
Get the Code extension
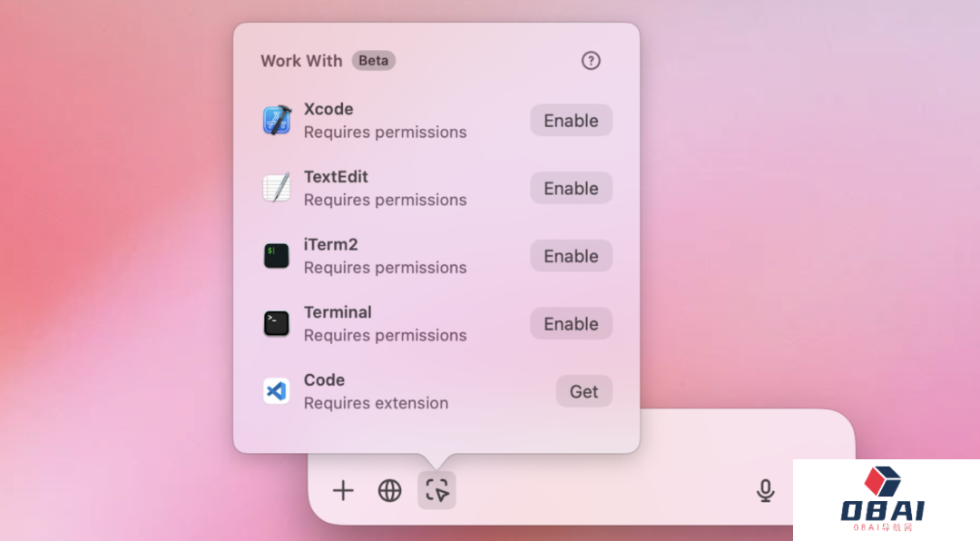tap(583, 391)
